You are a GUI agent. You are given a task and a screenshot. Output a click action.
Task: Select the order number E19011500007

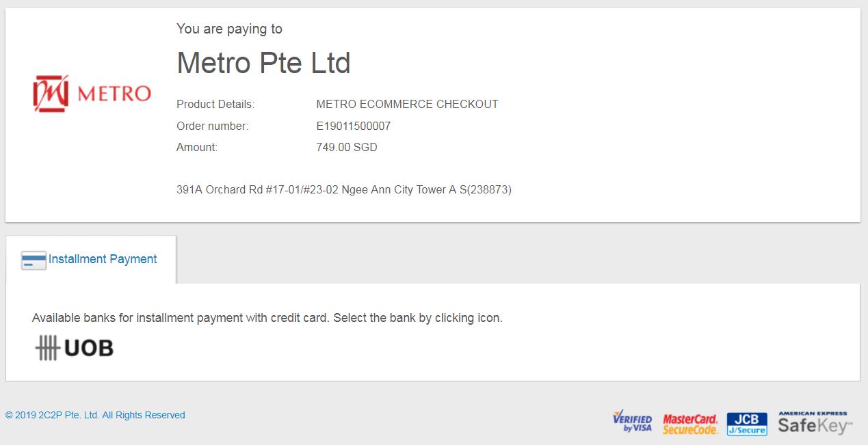coord(353,126)
